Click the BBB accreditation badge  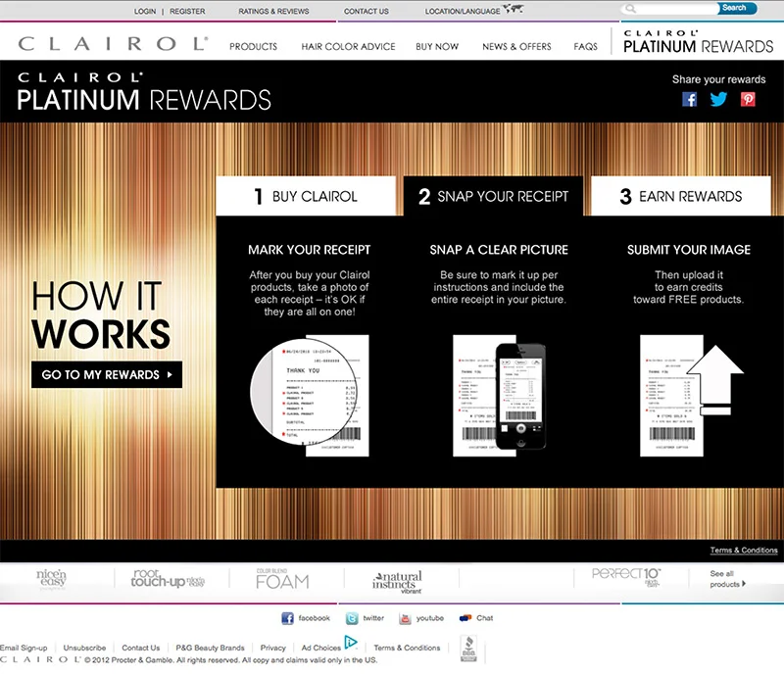(x=468, y=649)
